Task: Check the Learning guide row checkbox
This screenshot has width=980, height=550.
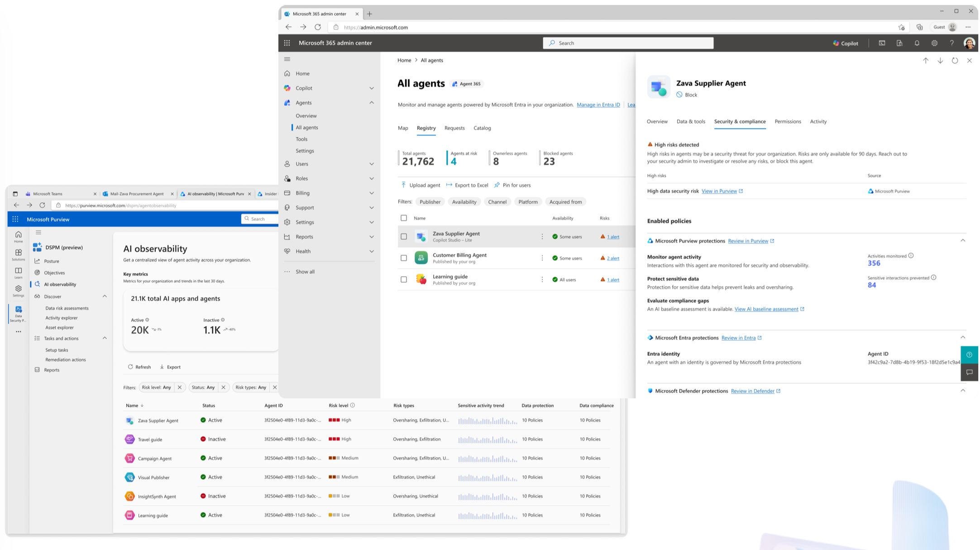Action: [x=404, y=280]
